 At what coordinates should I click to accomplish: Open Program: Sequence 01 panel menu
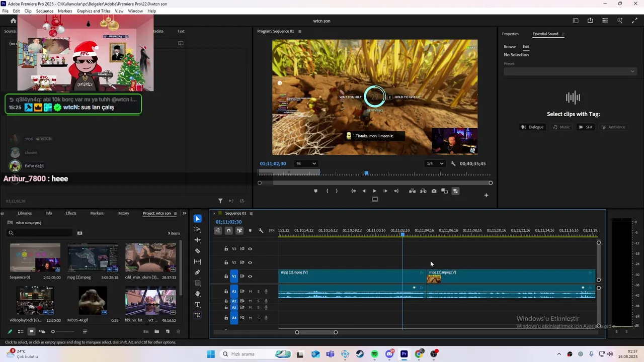pos(300,31)
